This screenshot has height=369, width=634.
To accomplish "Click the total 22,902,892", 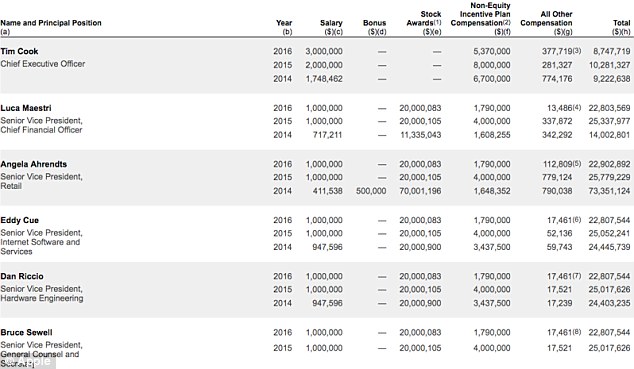I will pos(609,164).
